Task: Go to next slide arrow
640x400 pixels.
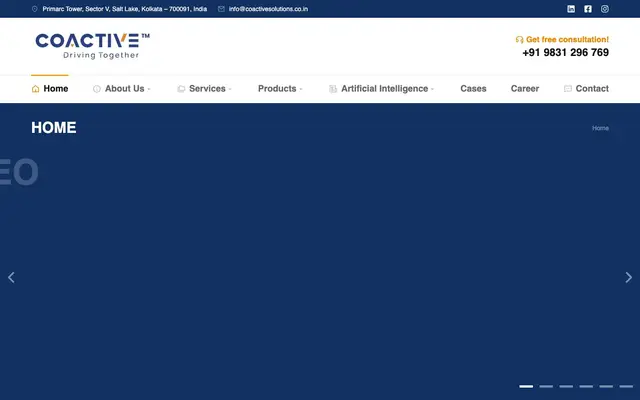Action: [x=629, y=278]
